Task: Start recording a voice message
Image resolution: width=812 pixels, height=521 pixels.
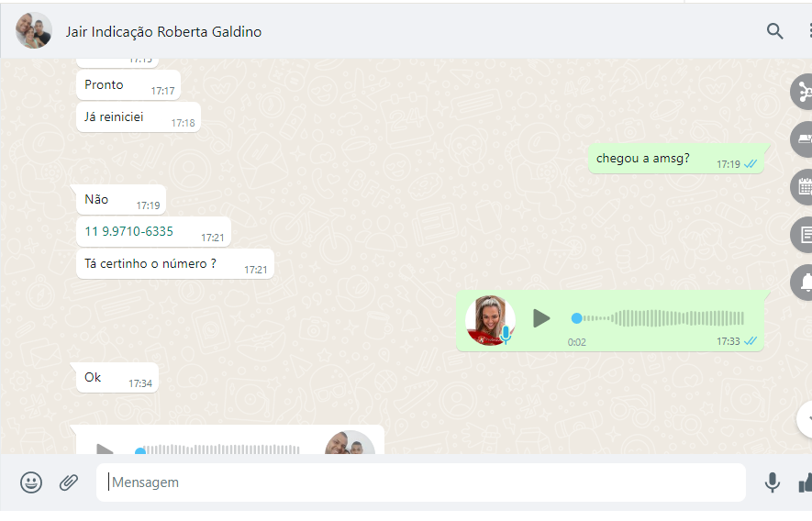Action: coord(773,482)
